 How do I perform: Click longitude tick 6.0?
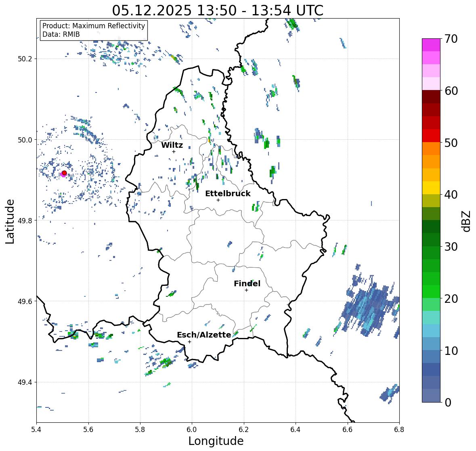click(192, 430)
